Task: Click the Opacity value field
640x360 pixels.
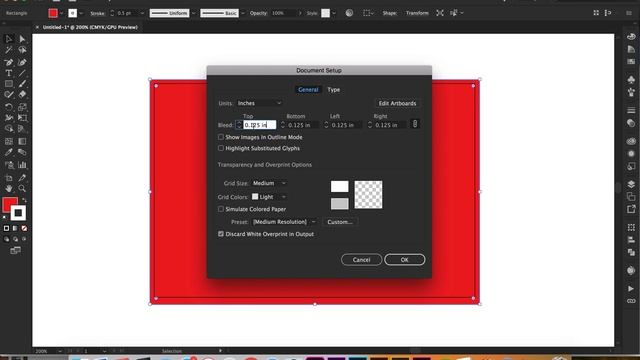Action: (x=282, y=13)
